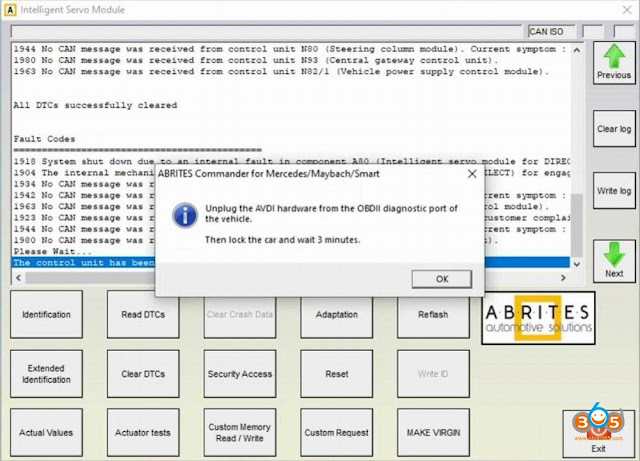Select 'Please Wait...' log line
Viewport: 640px width, 461px height.
53,252
